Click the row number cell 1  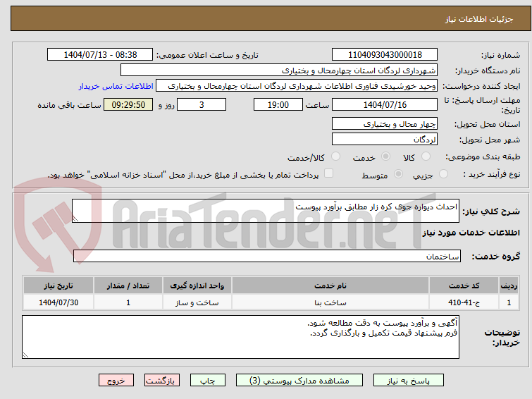[509, 302]
